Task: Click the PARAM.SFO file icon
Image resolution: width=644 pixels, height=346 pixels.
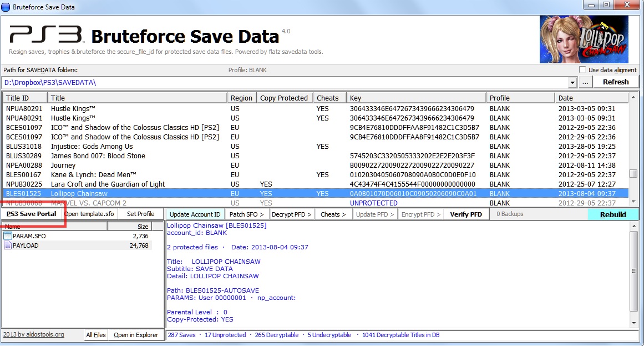Action: [7, 235]
